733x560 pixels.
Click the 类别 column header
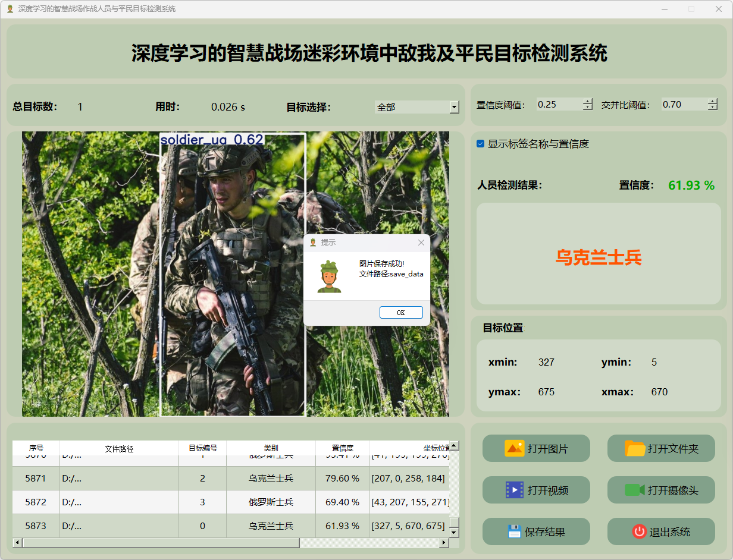[x=271, y=448]
